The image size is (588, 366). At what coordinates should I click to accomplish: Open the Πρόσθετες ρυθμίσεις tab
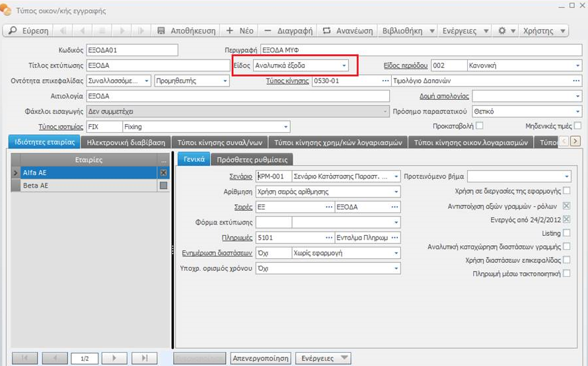tap(252, 159)
